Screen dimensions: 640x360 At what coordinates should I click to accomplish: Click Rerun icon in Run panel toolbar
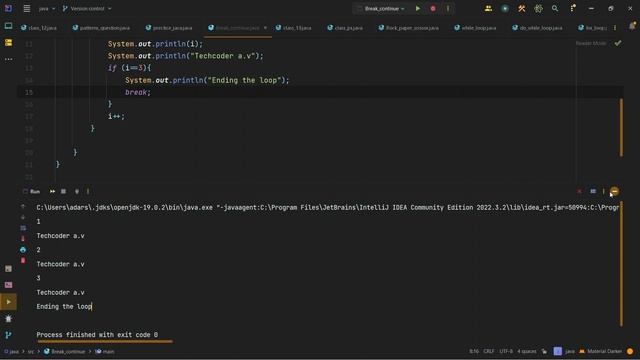(x=52, y=191)
